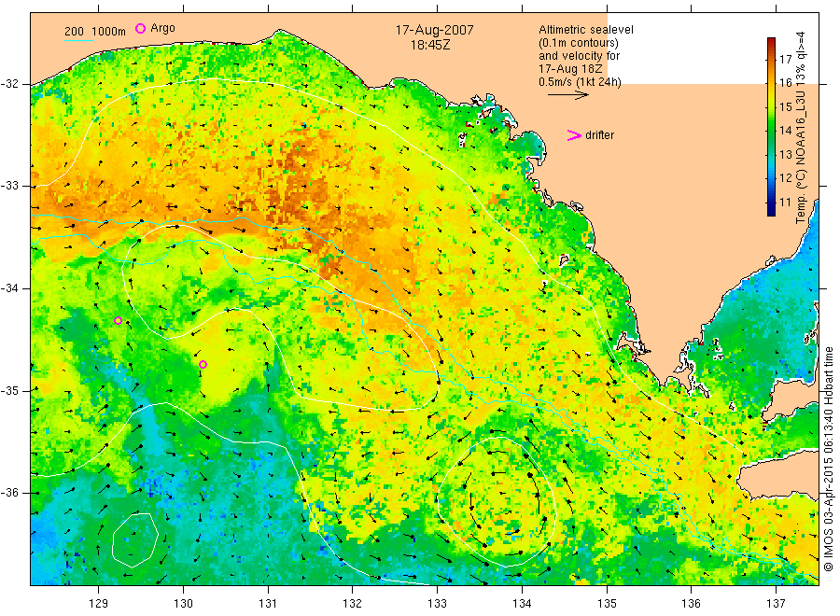Click the magenta Argo circle legend marker
The image size is (840, 616).
click(x=140, y=28)
